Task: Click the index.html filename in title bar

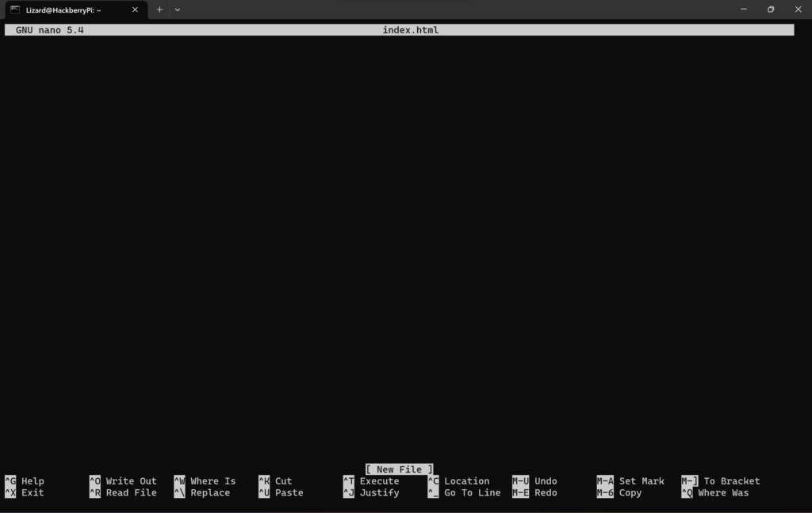Action: (410, 30)
